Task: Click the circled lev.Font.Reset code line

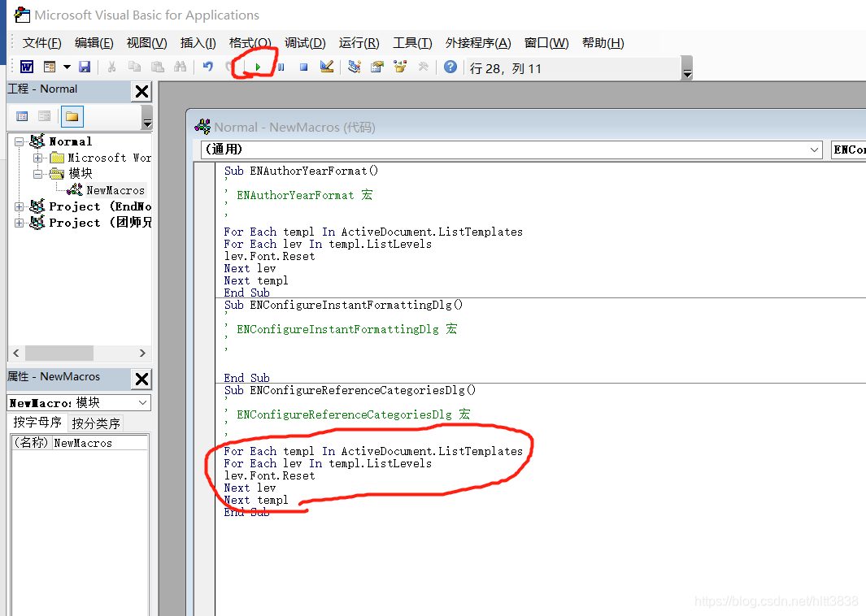Action: pyautogui.click(x=269, y=475)
